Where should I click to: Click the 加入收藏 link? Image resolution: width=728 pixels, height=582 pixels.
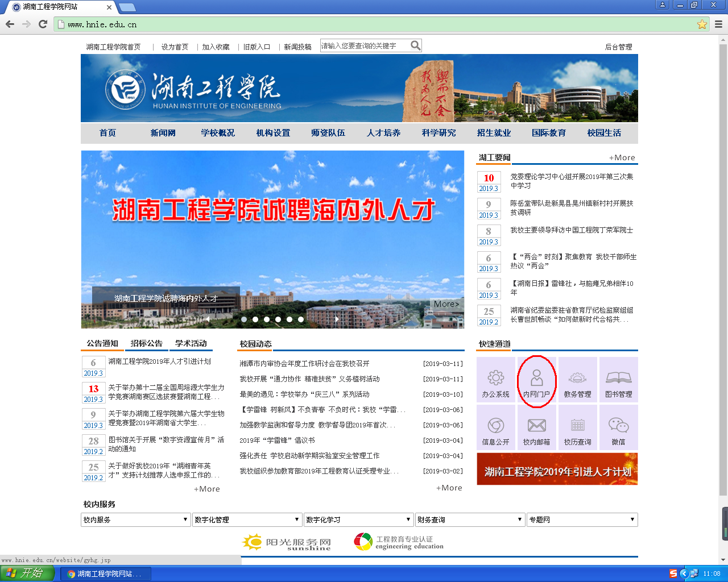tap(216, 47)
